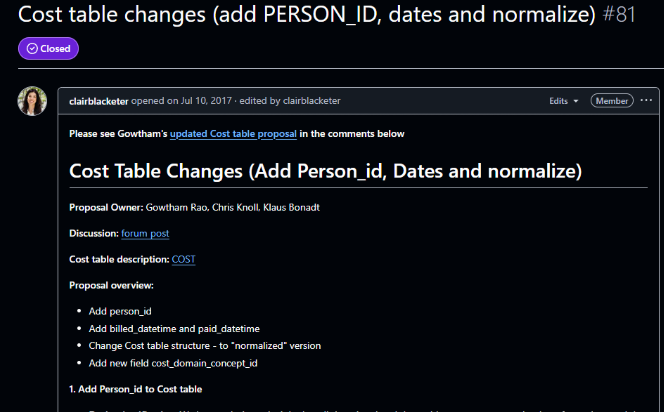Open the COST table description link
This screenshot has height=412, width=664.
pos(183,259)
